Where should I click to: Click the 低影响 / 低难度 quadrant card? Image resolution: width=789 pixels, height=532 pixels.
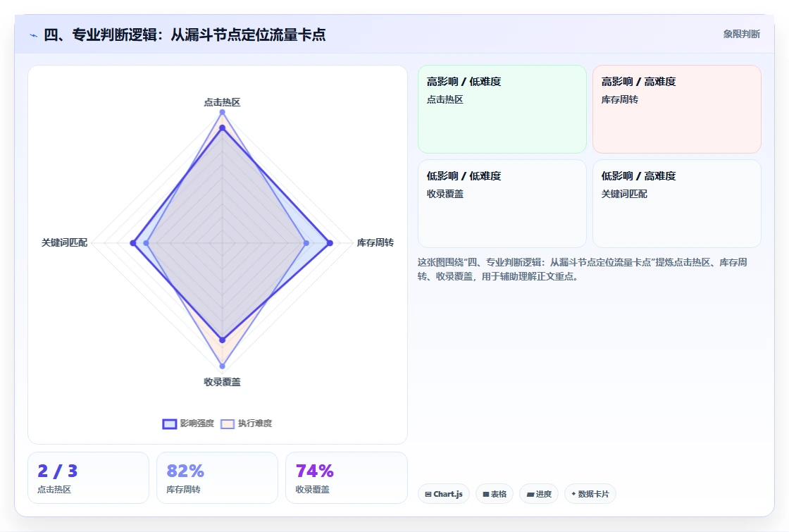point(502,204)
